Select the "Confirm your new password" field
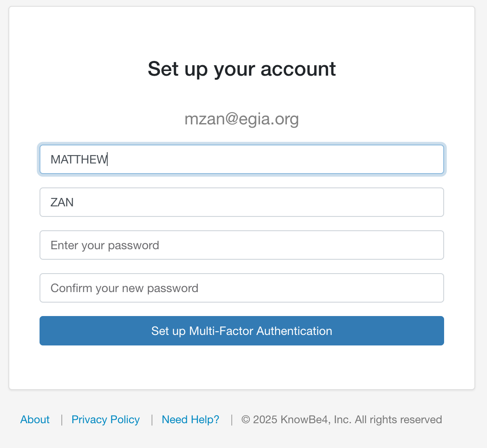 click(x=241, y=288)
